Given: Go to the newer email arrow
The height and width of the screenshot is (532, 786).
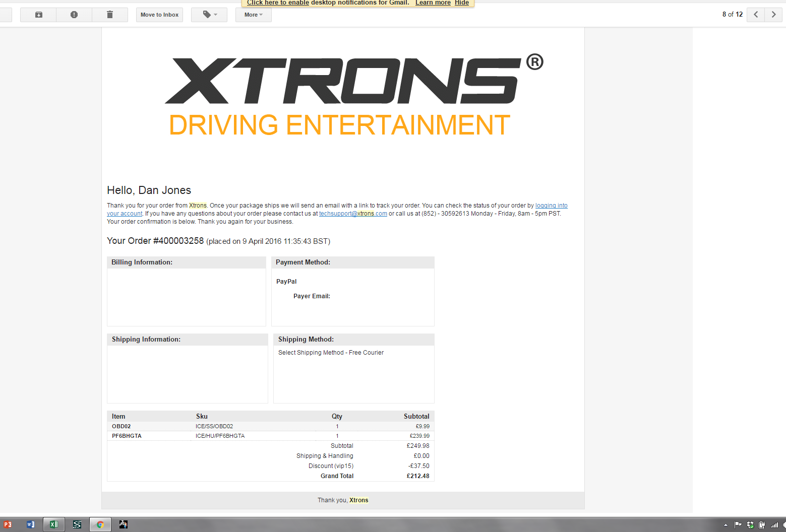Looking at the screenshot, I should [756, 15].
